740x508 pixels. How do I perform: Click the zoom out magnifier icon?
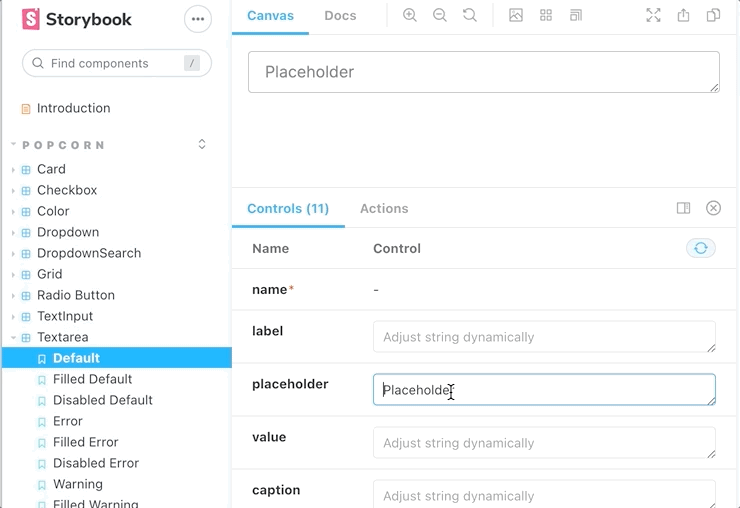[440, 15]
